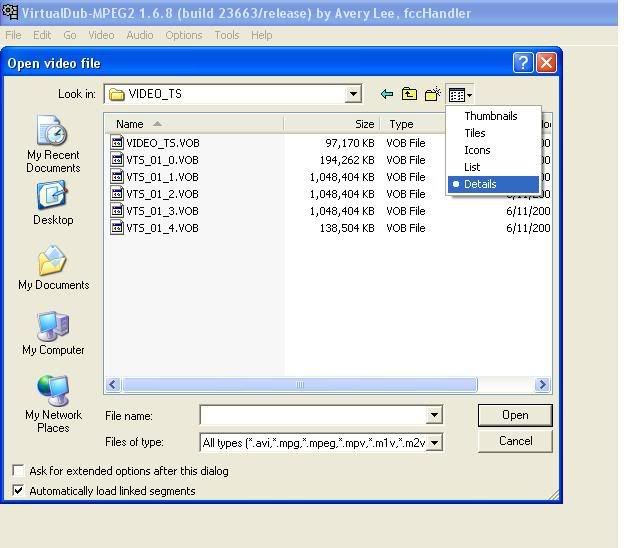The image size is (640, 548).
Task: Select the VTS_01_1.VOB file name
Action: tap(162, 177)
